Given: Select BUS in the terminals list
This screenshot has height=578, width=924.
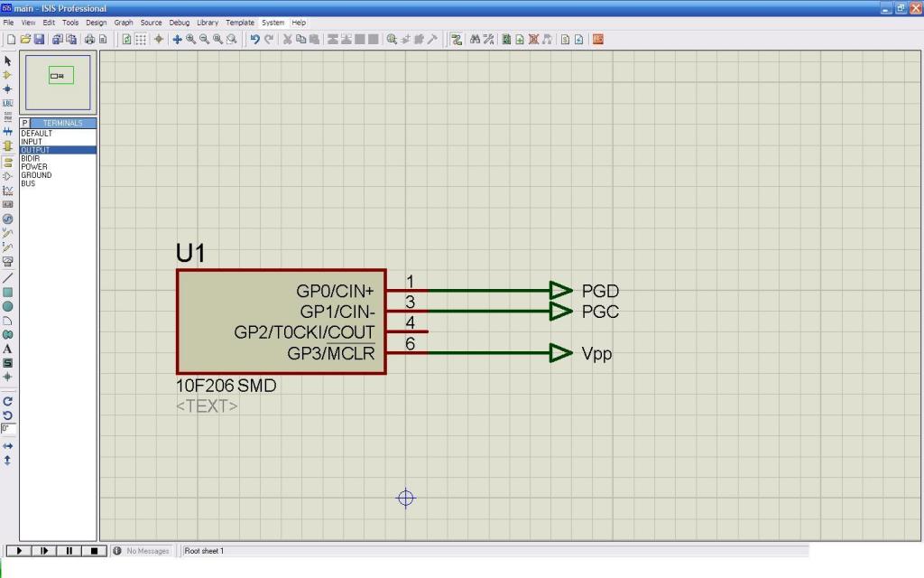Looking at the screenshot, I should click(x=58, y=182).
